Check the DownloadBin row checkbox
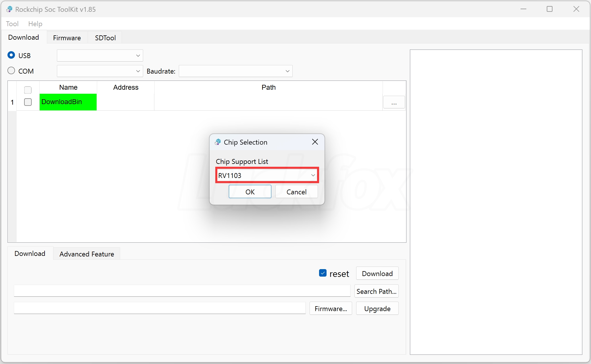The image size is (591, 364). (x=28, y=102)
